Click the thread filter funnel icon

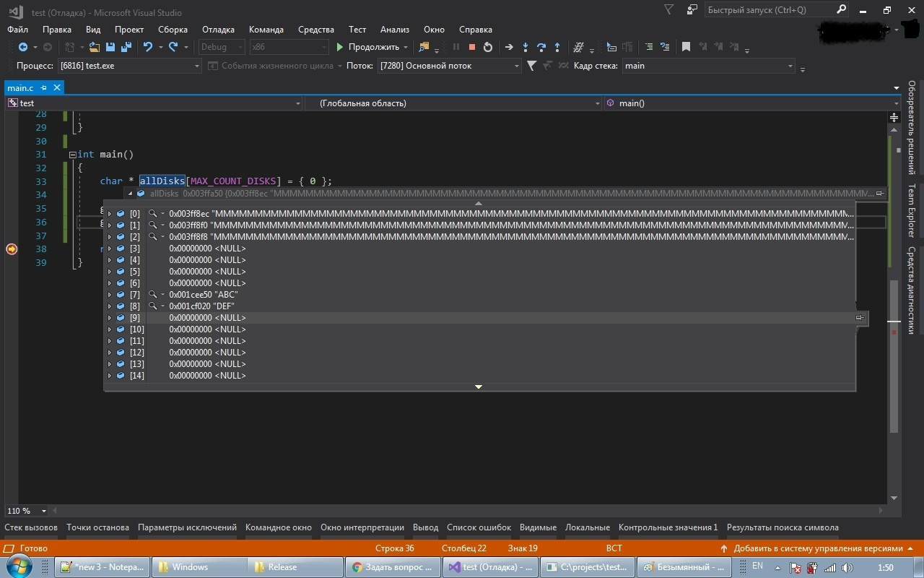pos(532,66)
